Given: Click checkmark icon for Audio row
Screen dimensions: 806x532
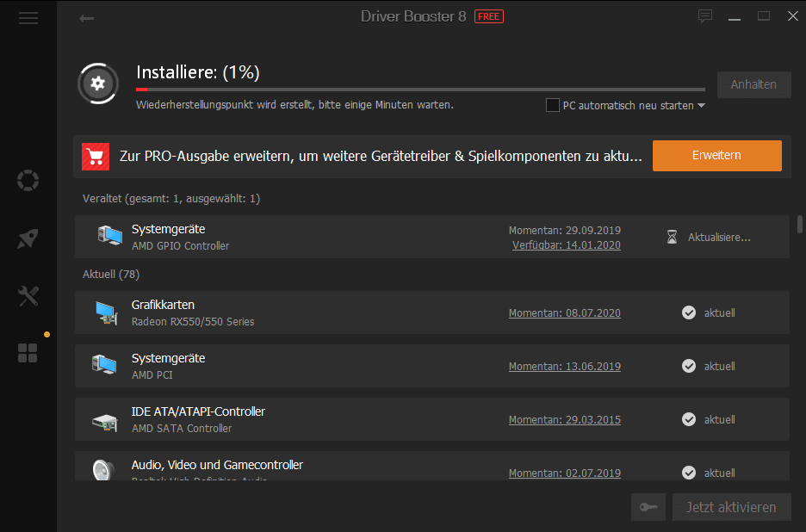Looking at the screenshot, I should pos(689,473).
